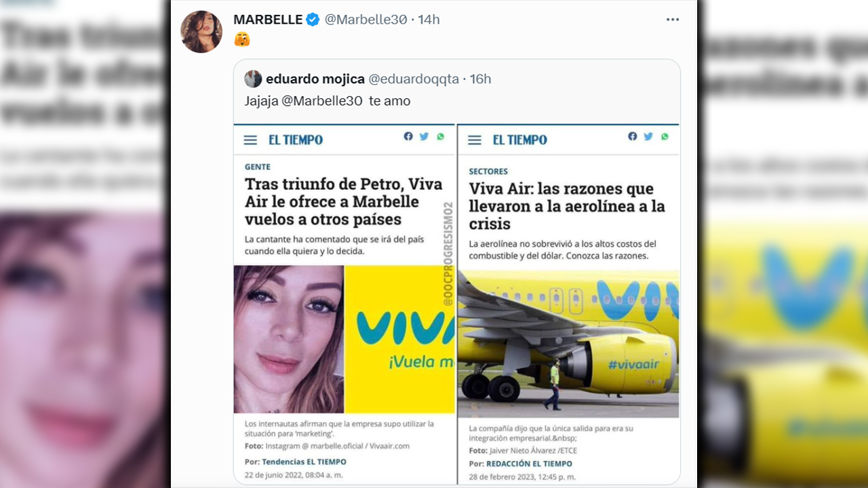Image resolution: width=868 pixels, height=488 pixels.
Task: Click the EL TIEMPO logo in the left article
Action: click(296, 140)
